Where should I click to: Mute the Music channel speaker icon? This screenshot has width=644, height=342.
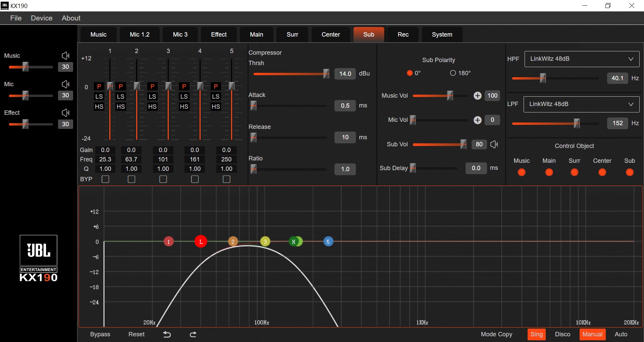(65, 55)
